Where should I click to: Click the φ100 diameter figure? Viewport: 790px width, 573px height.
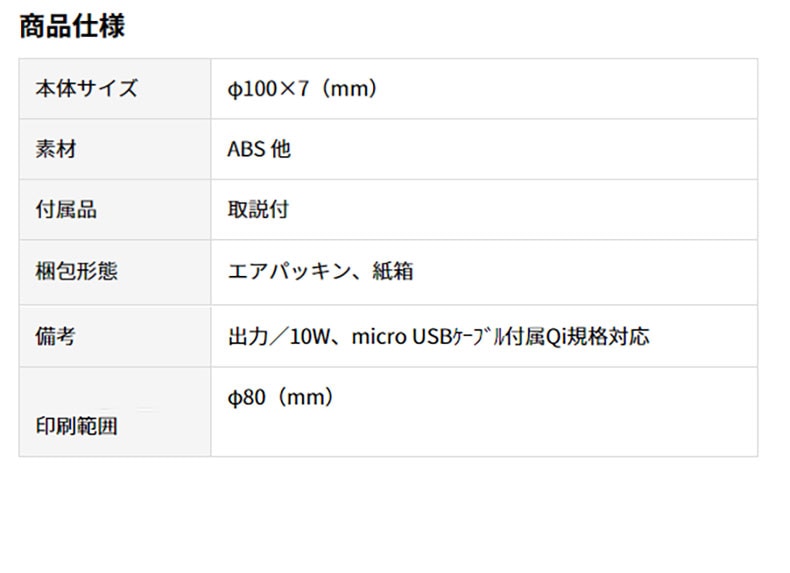tap(252, 89)
